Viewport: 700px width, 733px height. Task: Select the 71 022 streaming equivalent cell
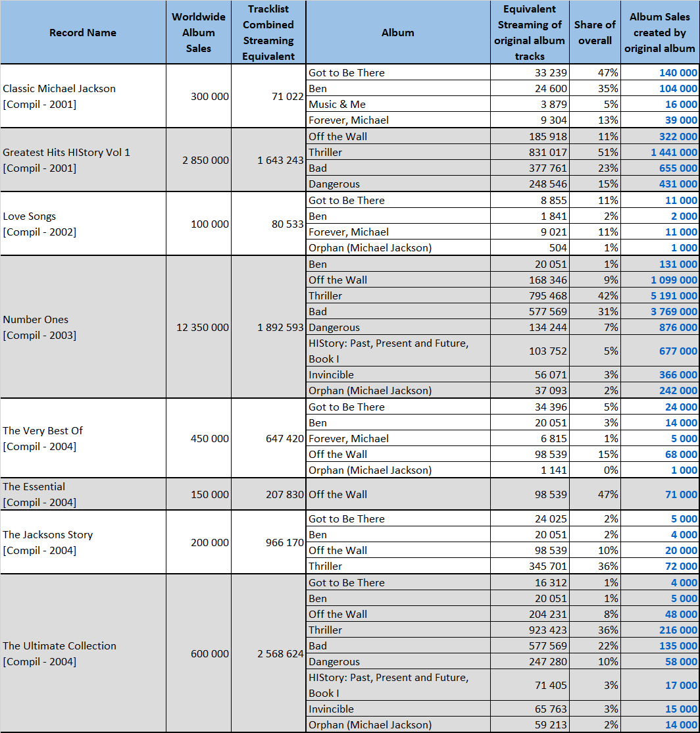pos(268,96)
